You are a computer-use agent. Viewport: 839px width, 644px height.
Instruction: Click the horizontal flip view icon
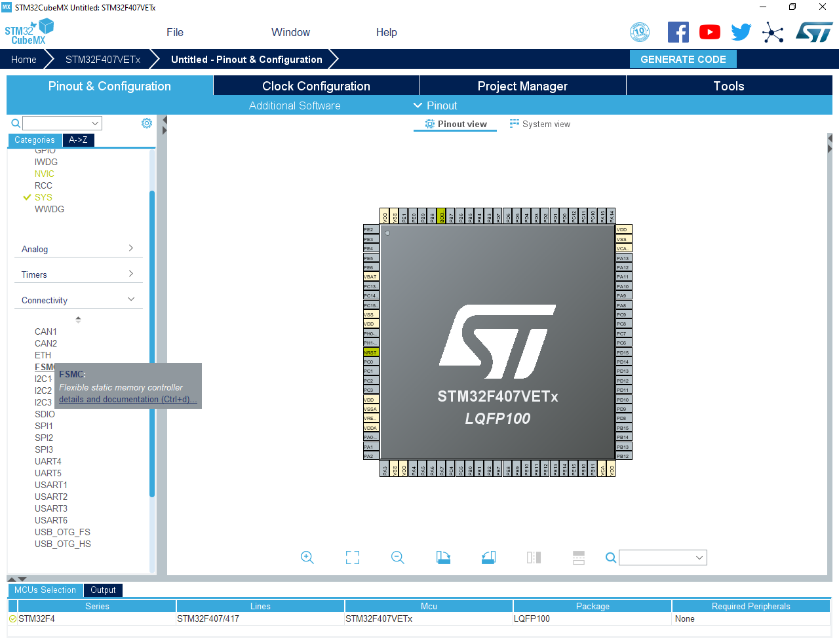[x=534, y=558]
